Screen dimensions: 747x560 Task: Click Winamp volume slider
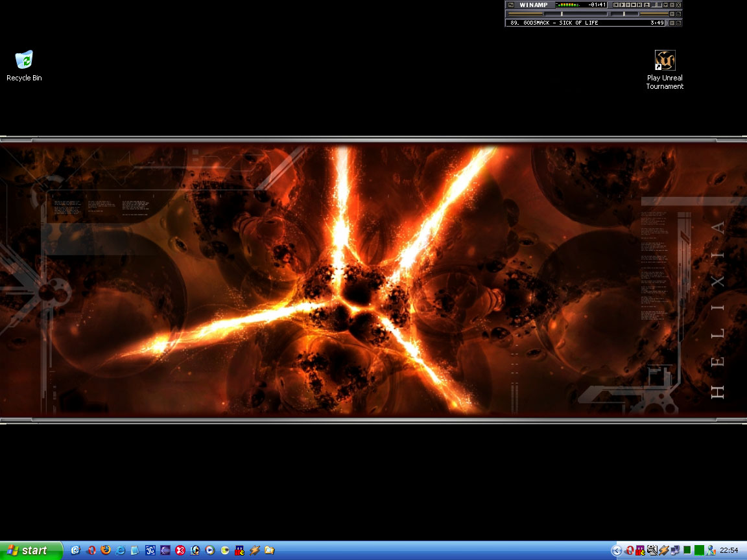click(624, 14)
